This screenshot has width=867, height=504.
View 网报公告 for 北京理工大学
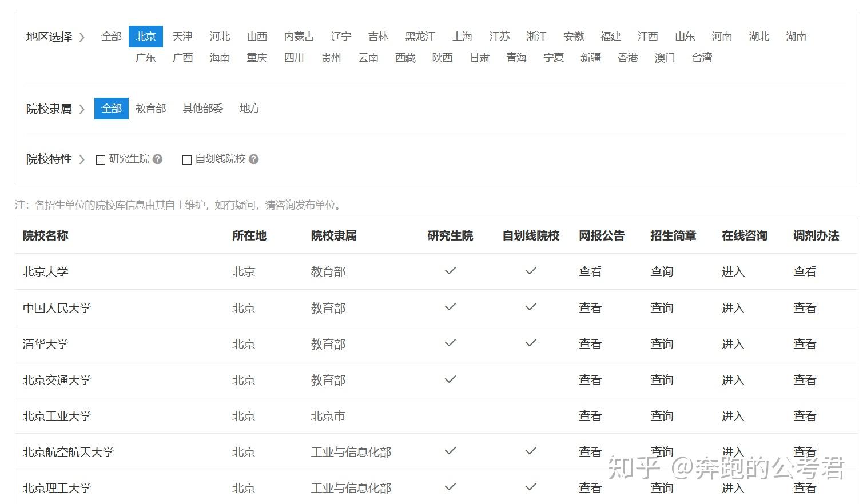click(x=590, y=488)
